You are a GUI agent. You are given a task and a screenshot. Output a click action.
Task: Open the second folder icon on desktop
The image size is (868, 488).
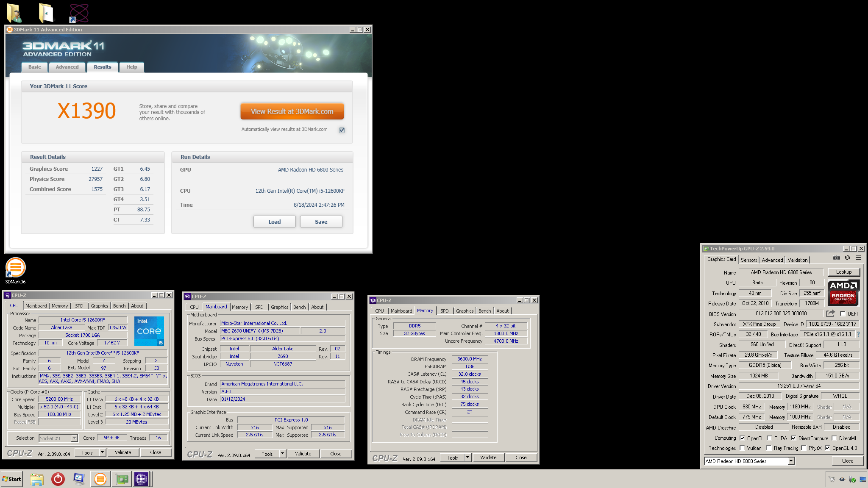click(x=46, y=13)
